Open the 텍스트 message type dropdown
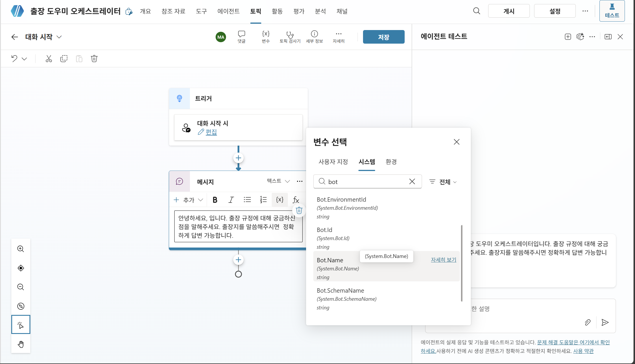 coord(278,181)
